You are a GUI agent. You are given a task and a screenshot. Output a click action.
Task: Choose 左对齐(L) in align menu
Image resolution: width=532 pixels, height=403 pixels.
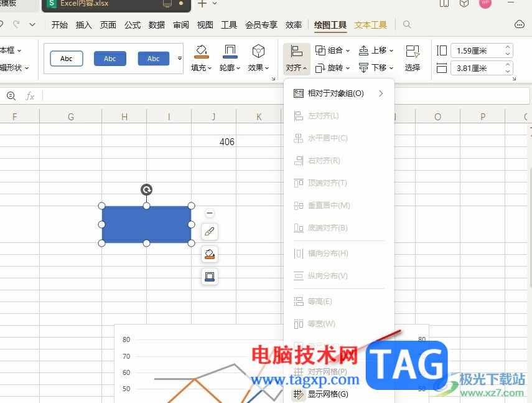(x=339, y=116)
